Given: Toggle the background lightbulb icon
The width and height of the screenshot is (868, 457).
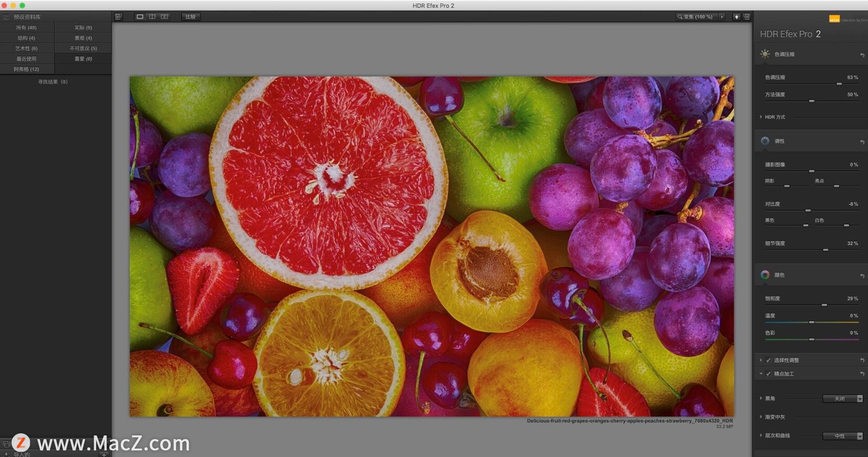Looking at the screenshot, I should pos(737,17).
